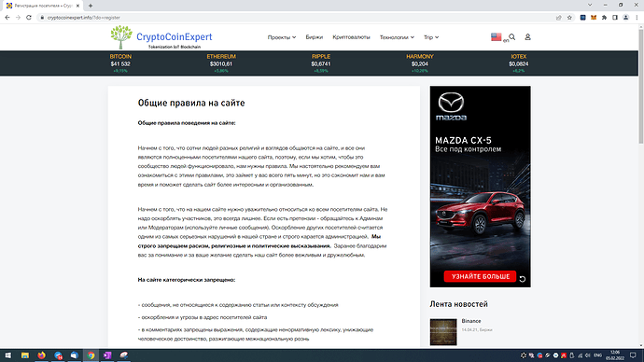Click the CryptoCoinExpert tree logo
Image resolution: width=644 pixels, height=362 pixels.
[x=121, y=37]
